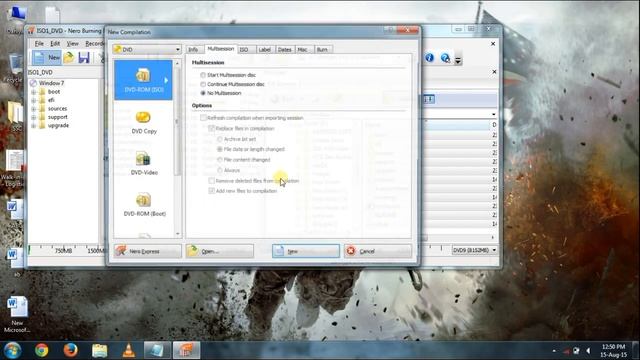Open the File menu in Nero

point(39,43)
